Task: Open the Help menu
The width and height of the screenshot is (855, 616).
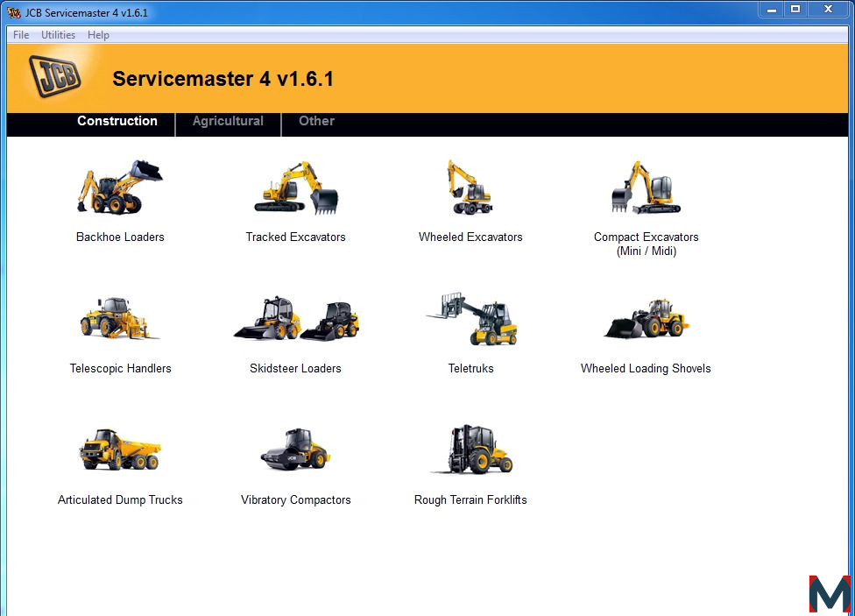Action: (98, 35)
